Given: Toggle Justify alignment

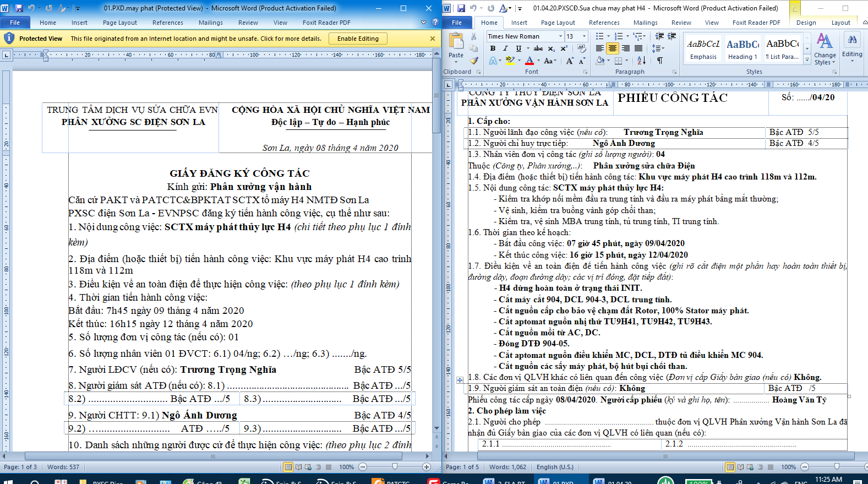Looking at the screenshot, I should [x=638, y=48].
